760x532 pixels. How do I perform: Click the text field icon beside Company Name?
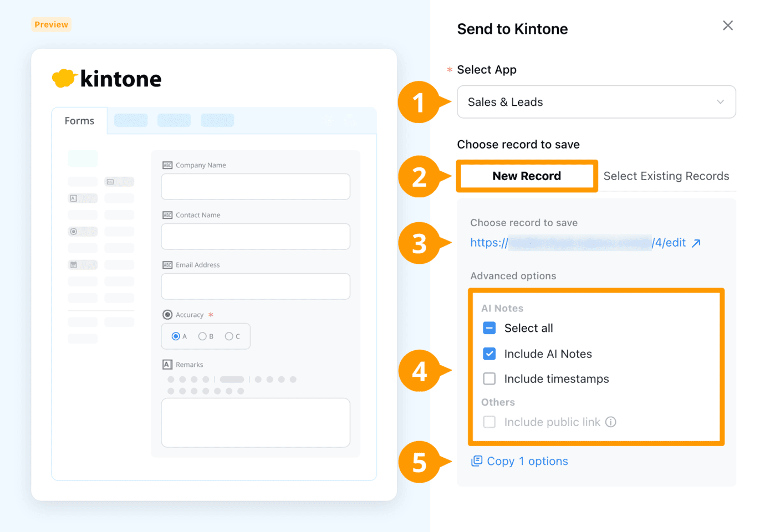[167, 165]
